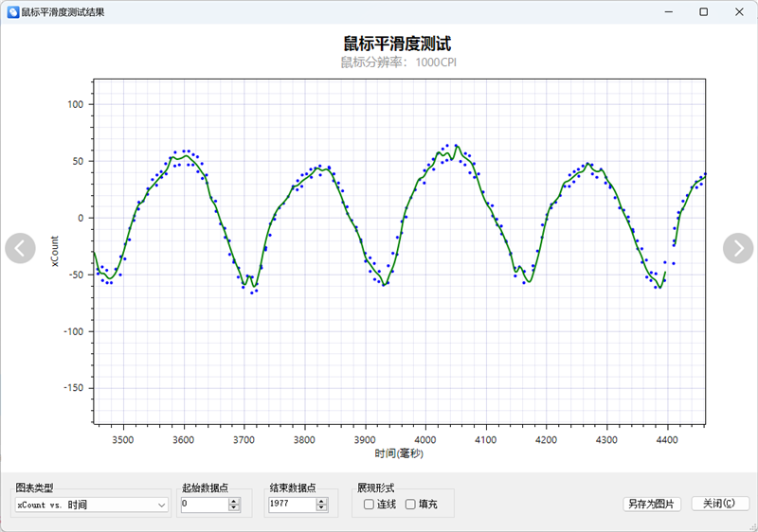The image size is (758, 532).
Task: Focus the 结束数据点 input field
Action: (290, 505)
